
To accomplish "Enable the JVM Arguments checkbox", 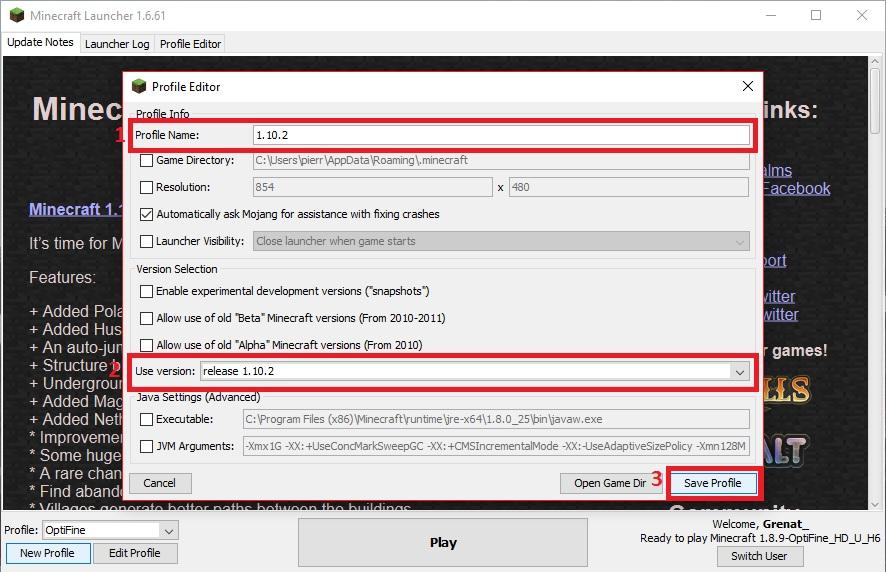I will [146, 447].
